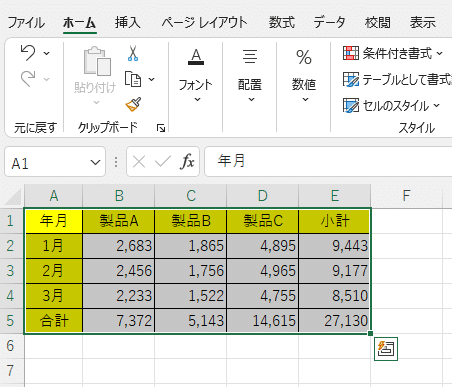Select the ホーム tab
The height and width of the screenshot is (387, 452).
(x=80, y=23)
